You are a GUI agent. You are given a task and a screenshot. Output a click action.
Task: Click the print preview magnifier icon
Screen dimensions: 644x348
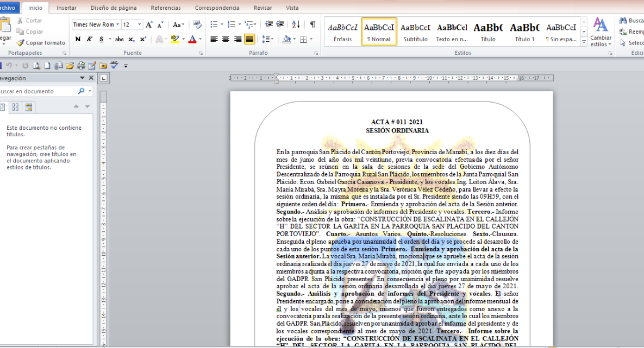[x=36, y=66]
